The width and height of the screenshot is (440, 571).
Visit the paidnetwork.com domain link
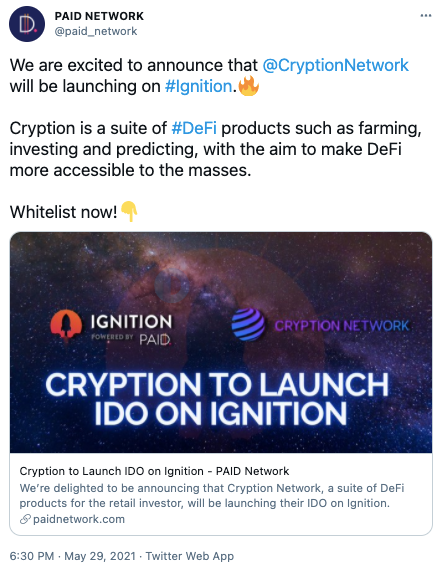[79, 519]
